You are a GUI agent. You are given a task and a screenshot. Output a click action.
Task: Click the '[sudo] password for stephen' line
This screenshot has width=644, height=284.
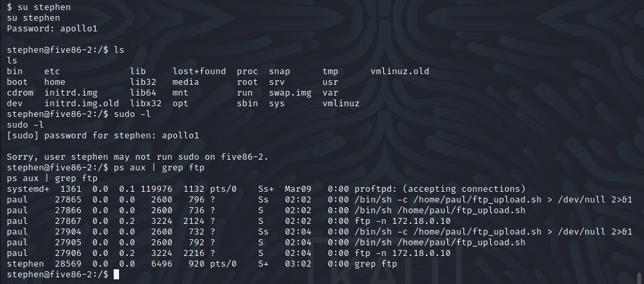pos(103,136)
